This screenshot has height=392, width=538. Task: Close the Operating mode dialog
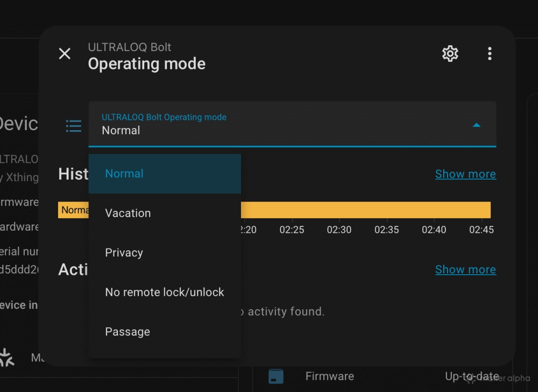(64, 53)
